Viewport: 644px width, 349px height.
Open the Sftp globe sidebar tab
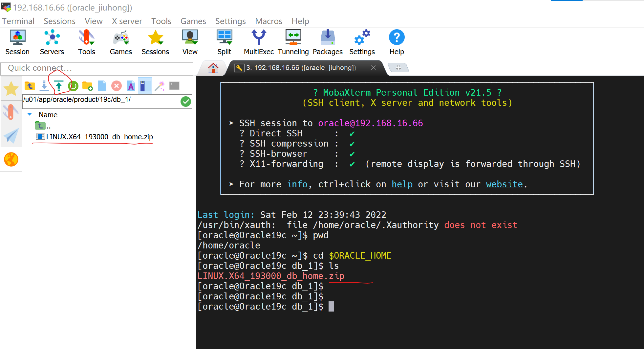pos(11,159)
